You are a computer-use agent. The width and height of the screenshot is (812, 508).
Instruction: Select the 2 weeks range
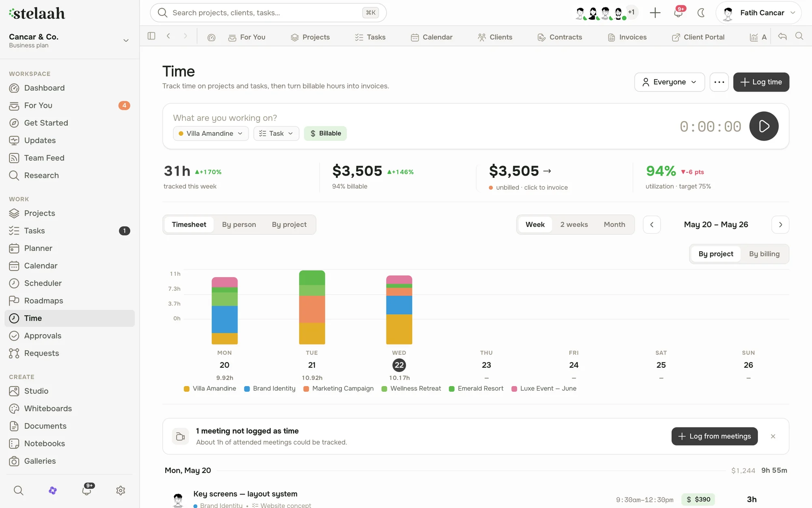[x=574, y=224]
